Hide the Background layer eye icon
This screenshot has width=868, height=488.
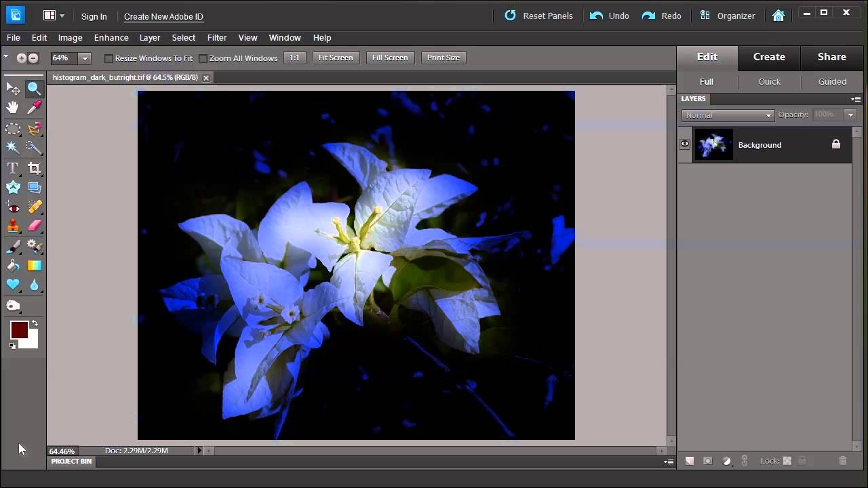[685, 144]
